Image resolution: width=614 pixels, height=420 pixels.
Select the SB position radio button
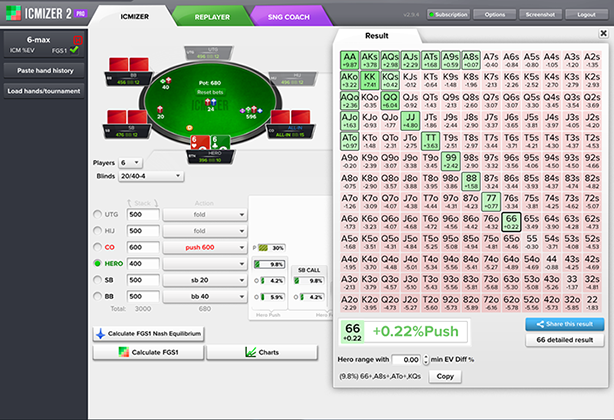coord(97,280)
